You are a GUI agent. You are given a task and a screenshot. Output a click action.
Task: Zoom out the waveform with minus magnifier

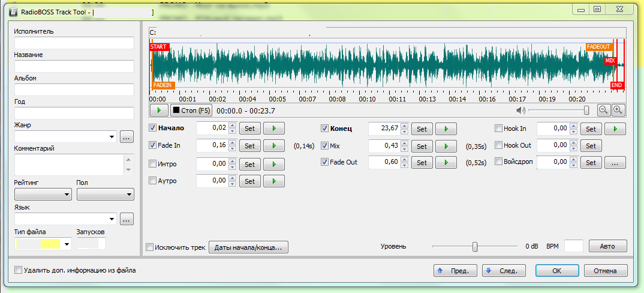click(603, 110)
